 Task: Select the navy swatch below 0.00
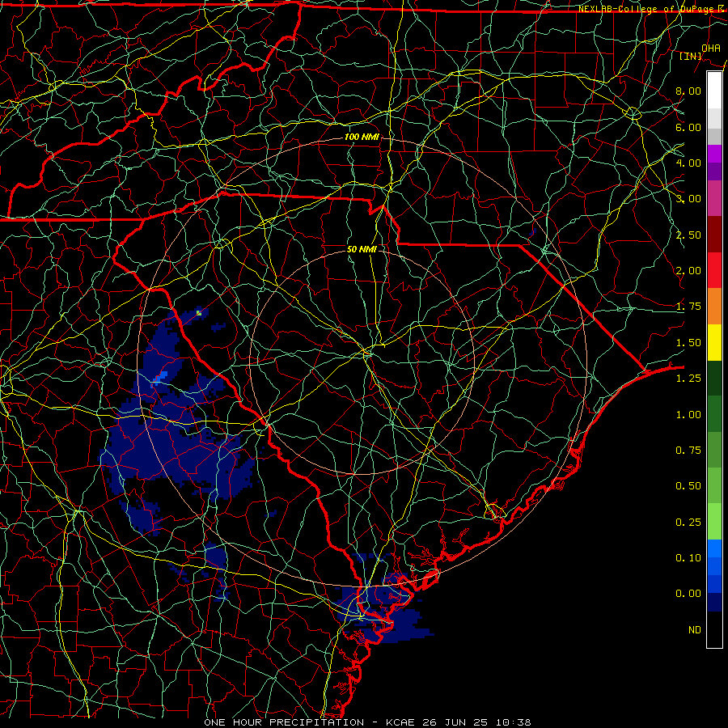pos(714,603)
